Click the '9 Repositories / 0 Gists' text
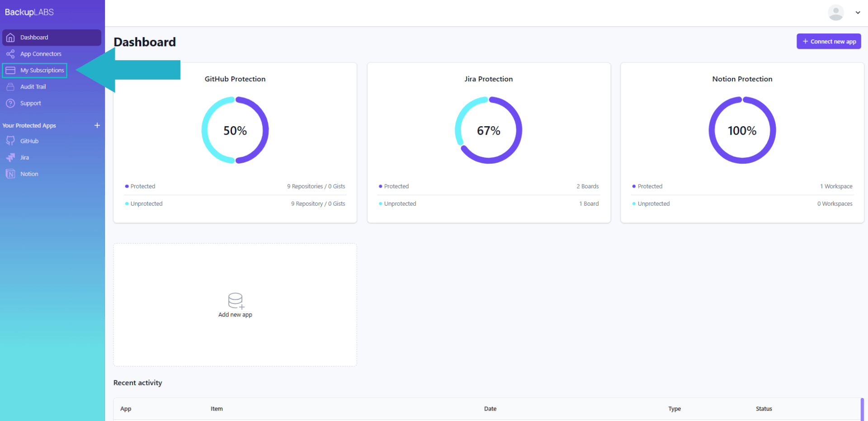The height and width of the screenshot is (421, 868). (316, 186)
